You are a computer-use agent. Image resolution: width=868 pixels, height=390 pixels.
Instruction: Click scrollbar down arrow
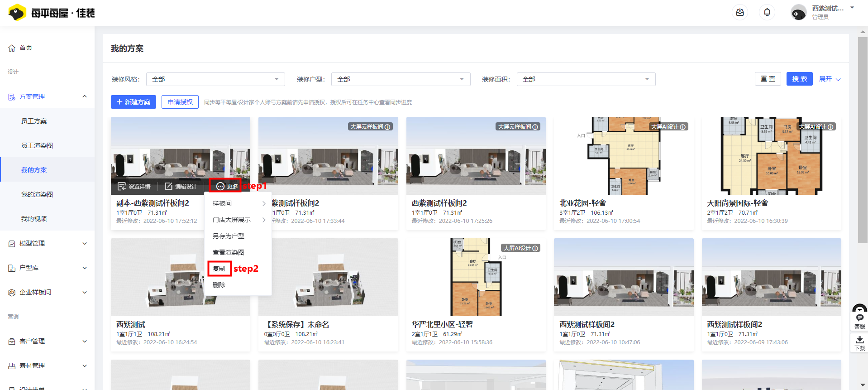pyautogui.click(x=863, y=385)
